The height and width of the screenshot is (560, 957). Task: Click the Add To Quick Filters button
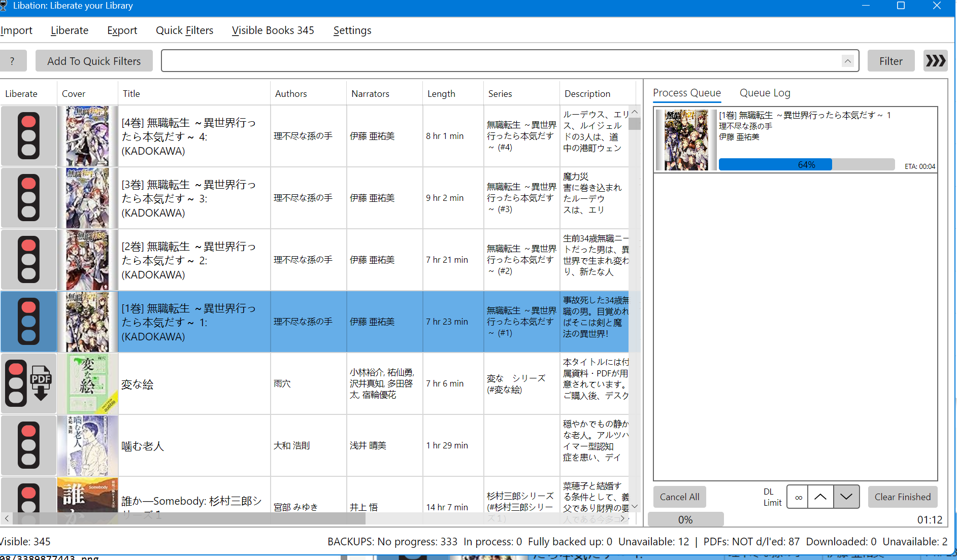click(x=94, y=61)
